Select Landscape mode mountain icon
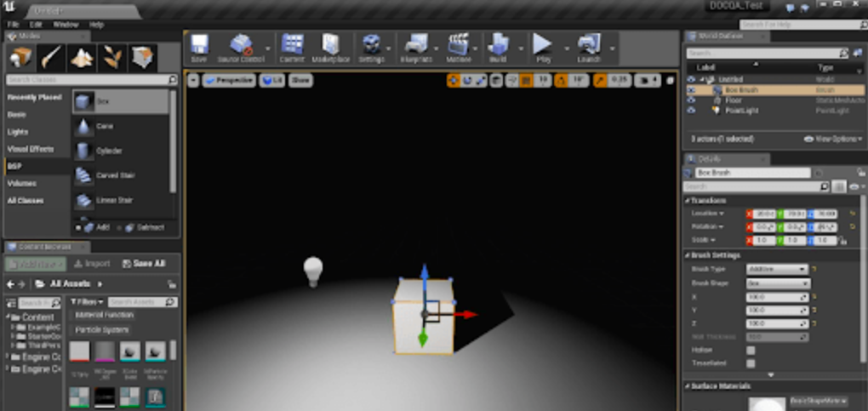This screenshot has width=868, height=411. pos(82,58)
